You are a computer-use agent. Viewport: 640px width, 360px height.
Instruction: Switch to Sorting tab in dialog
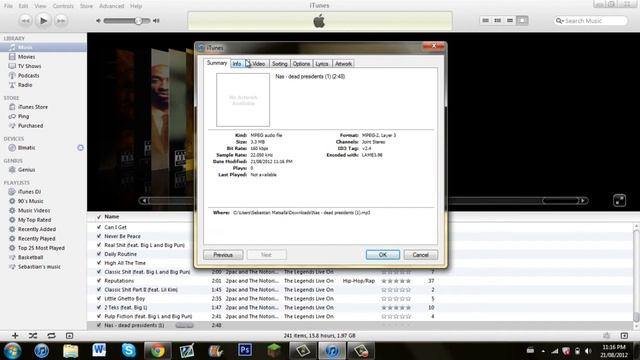[x=280, y=64]
